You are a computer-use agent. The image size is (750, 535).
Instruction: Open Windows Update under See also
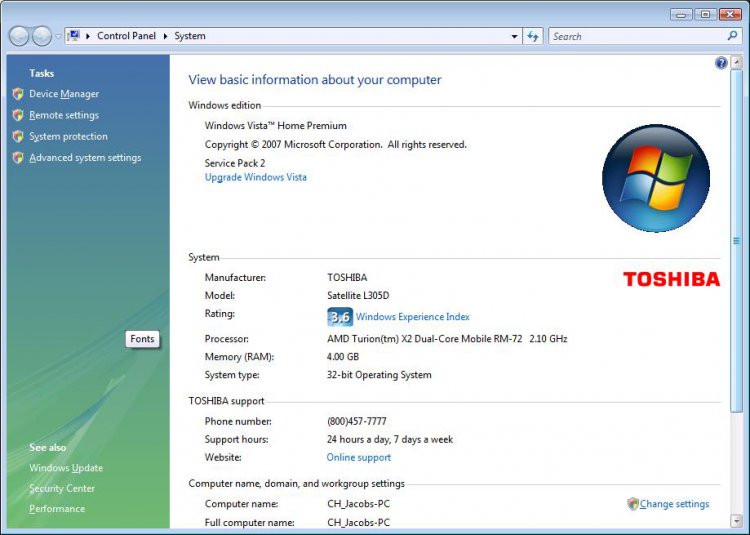point(66,468)
